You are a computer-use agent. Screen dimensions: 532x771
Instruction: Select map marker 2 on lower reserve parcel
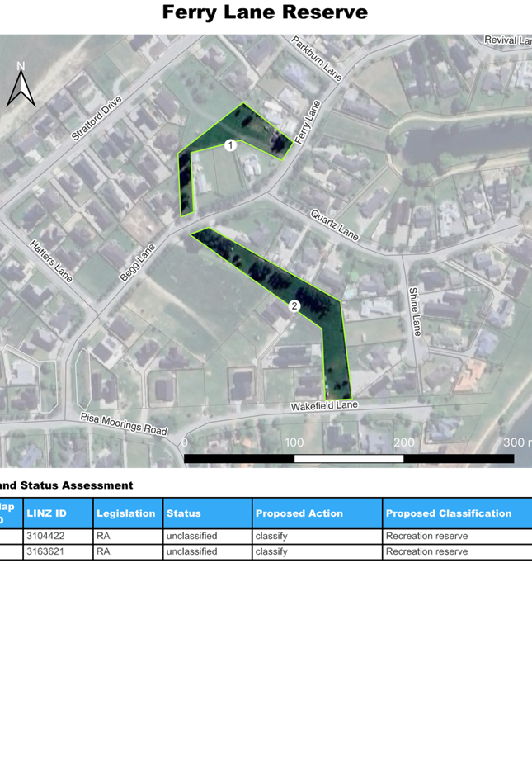tap(294, 306)
